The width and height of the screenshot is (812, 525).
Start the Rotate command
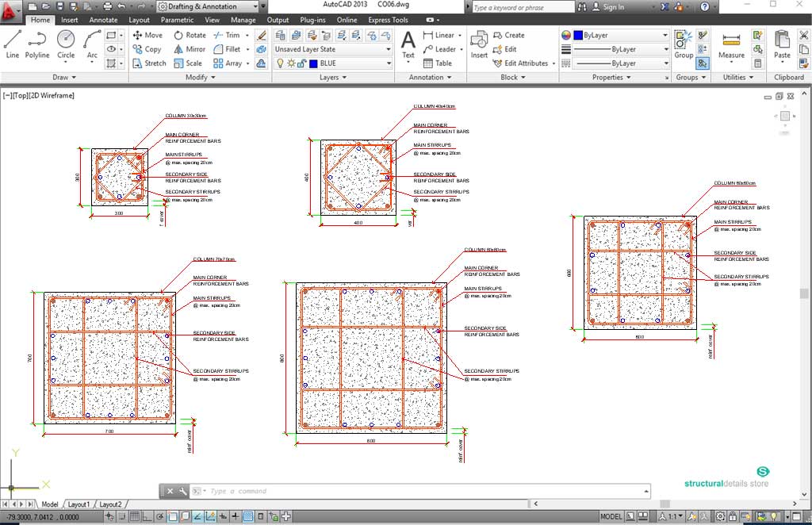(x=190, y=35)
